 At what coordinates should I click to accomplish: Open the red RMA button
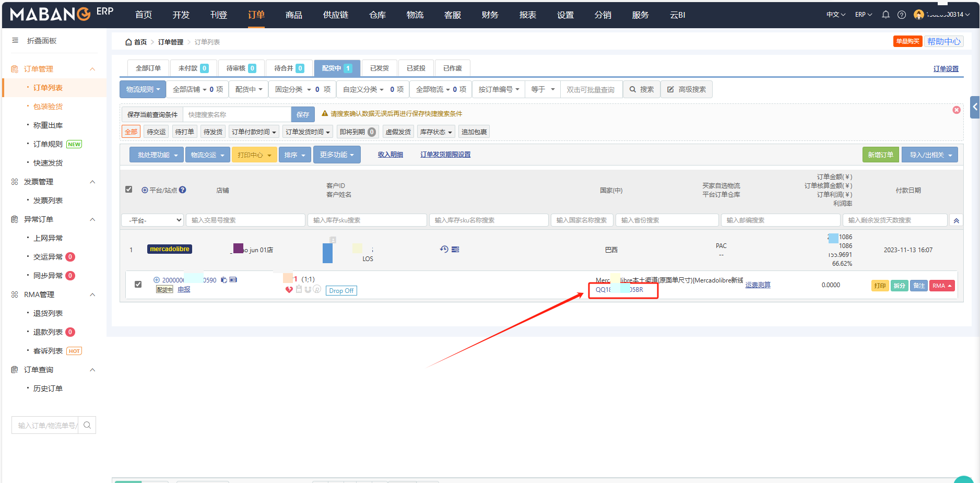tap(942, 286)
